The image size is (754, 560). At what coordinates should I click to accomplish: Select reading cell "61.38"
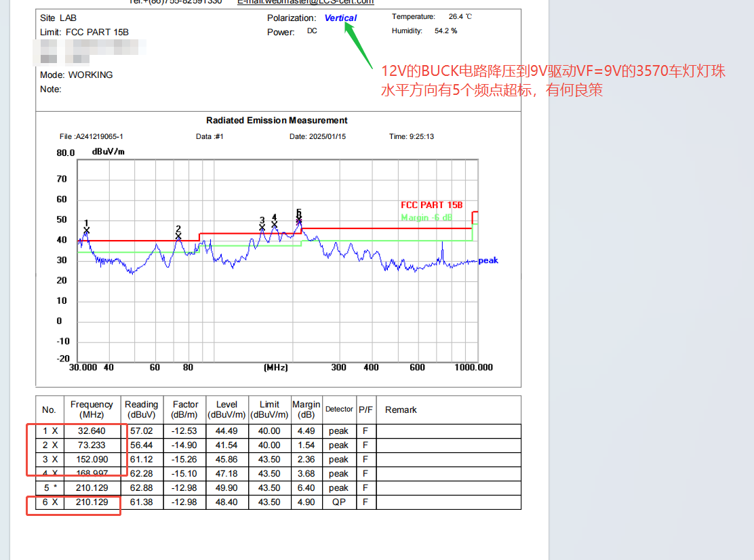coord(141,502)
